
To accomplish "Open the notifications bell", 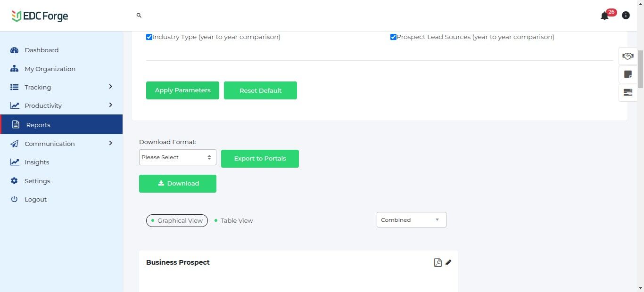I will [x=604, y=16].
